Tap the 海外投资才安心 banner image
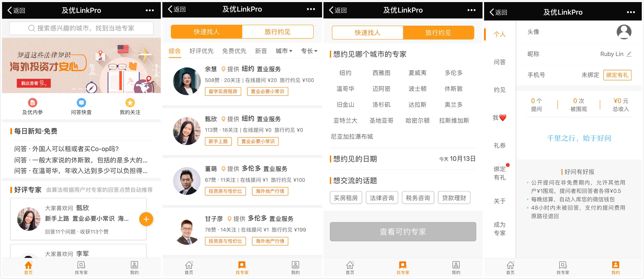The height and width of the screenshot is (279, 644). coord(81,65)
